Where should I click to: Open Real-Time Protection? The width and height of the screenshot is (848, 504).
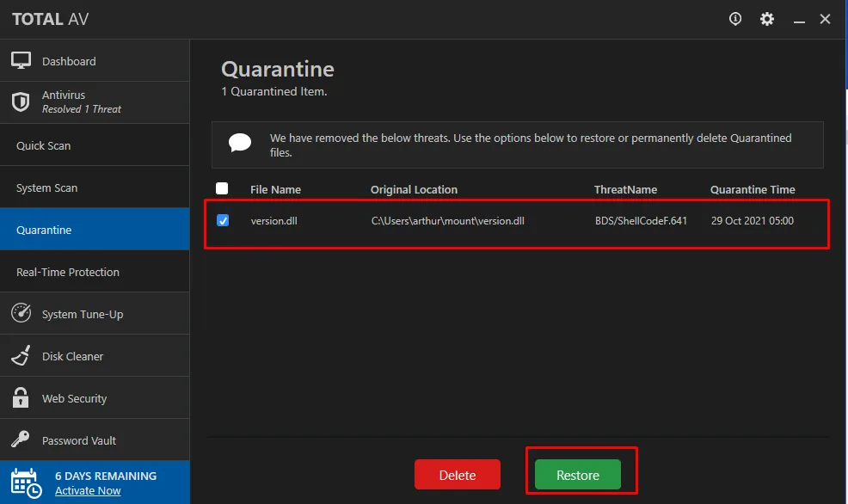95,272
